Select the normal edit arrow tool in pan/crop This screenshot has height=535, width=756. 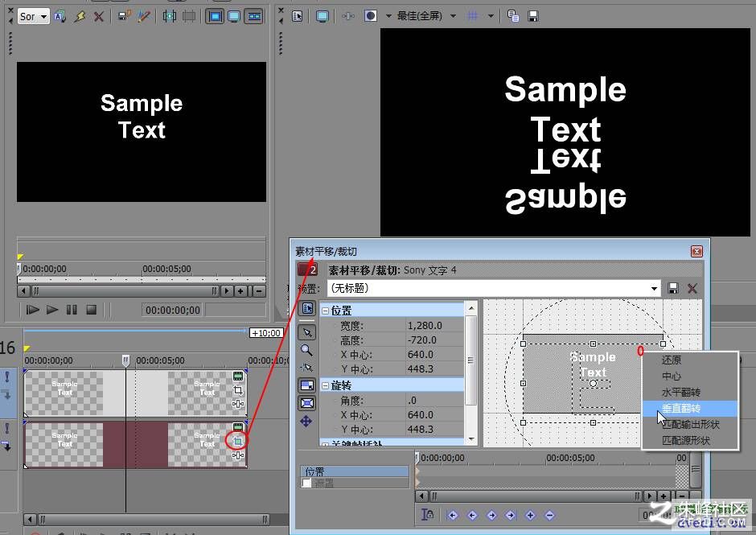[307, 332]
